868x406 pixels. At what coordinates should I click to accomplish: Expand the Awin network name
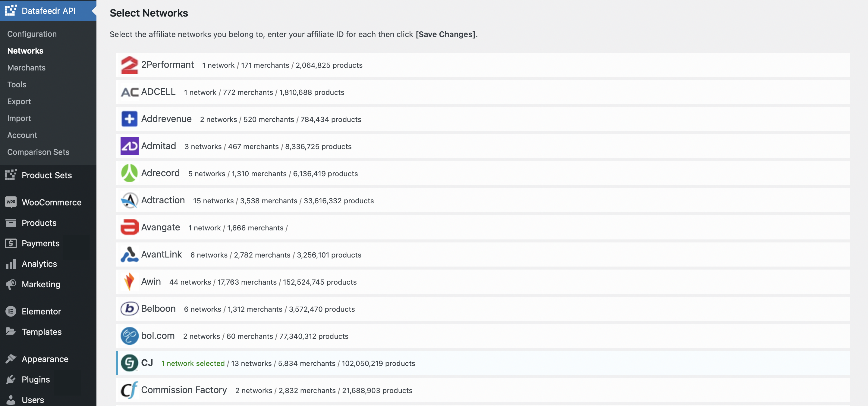[x=151, y=281]
